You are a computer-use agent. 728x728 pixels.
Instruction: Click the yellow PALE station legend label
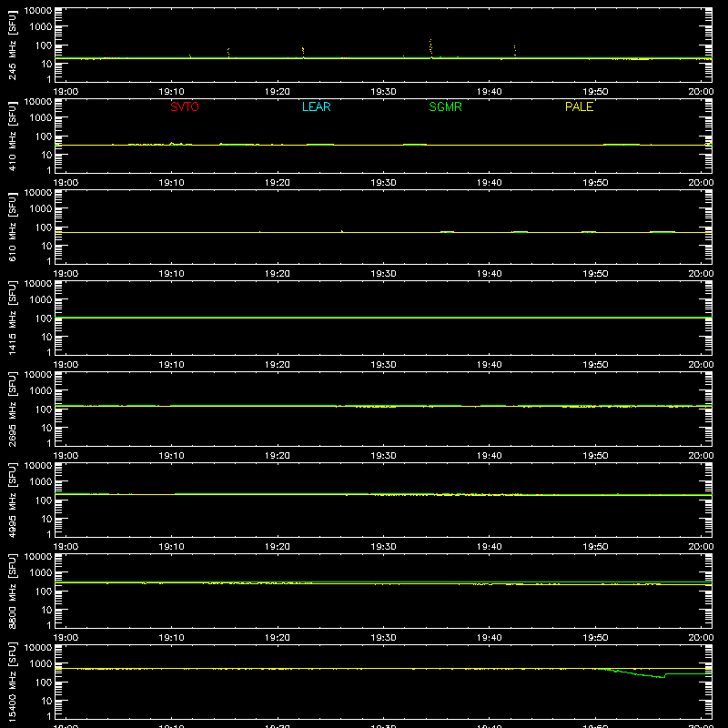tap(579, 106)
